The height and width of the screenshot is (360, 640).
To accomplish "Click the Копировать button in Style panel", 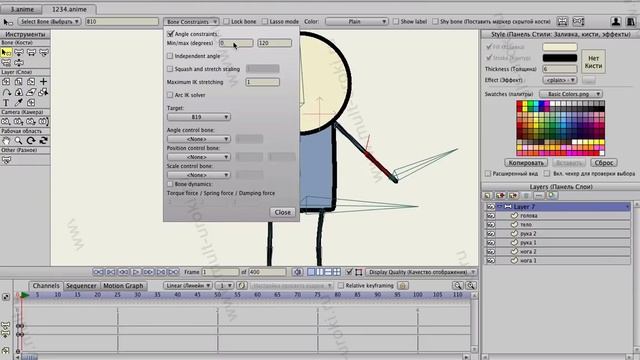I will tap(526, 162).
